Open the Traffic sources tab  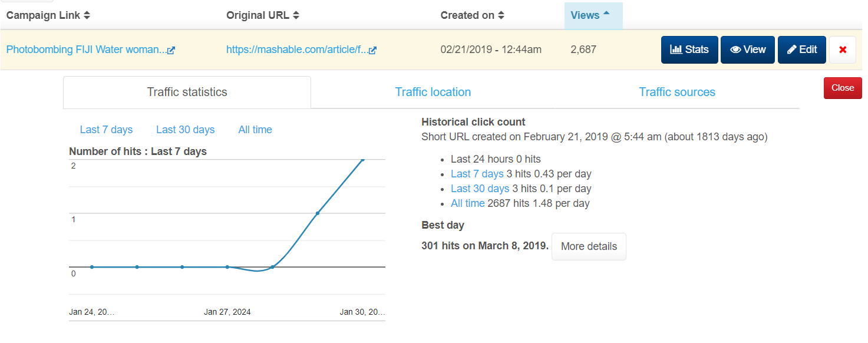pos(677,92)
